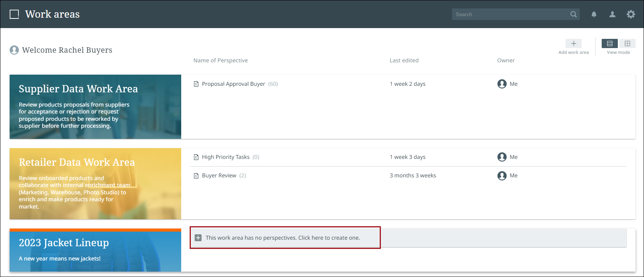Image resolution: width=644 pixels, height=277 pixels.
Task: Open the notifications bell
Action: point(594,15)
